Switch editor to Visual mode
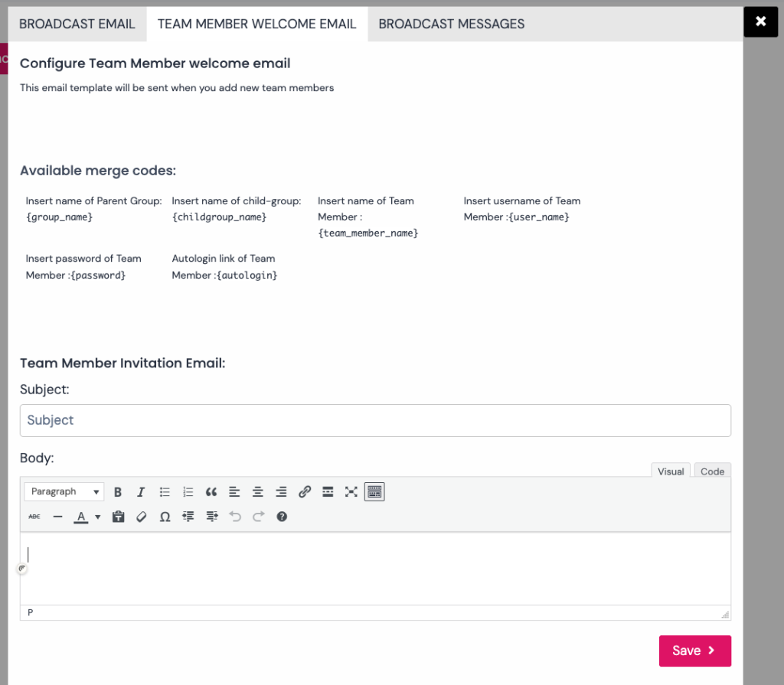Screen dimensions: 784x685 point(671,471)
